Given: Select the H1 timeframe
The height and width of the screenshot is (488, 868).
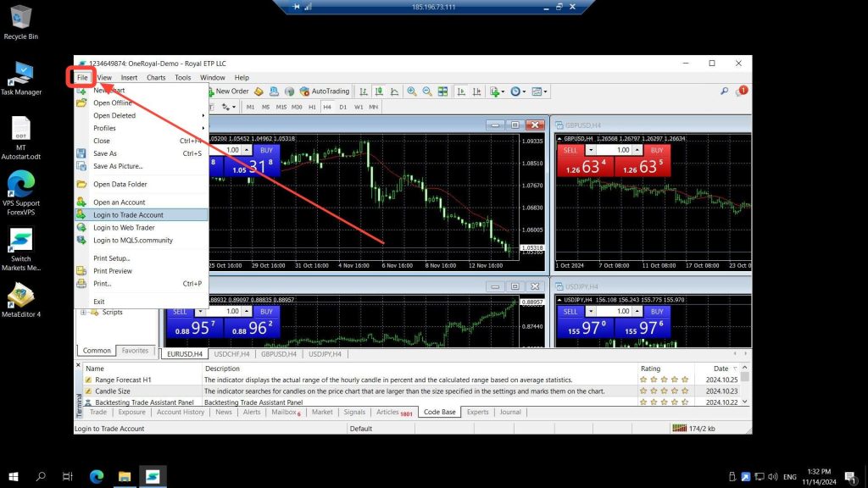Looking at the screenshot, I should point(312,107).
